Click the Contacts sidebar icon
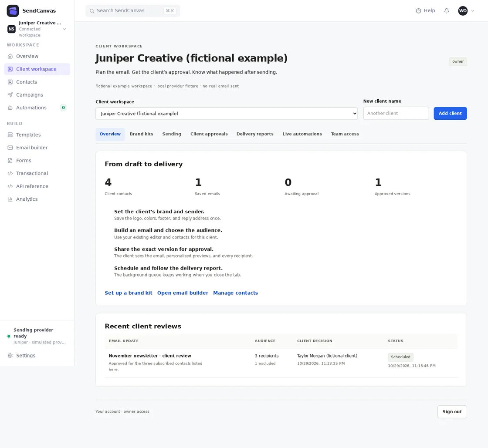Viewport: 488px width, 448px height. (x=10, y=82)
